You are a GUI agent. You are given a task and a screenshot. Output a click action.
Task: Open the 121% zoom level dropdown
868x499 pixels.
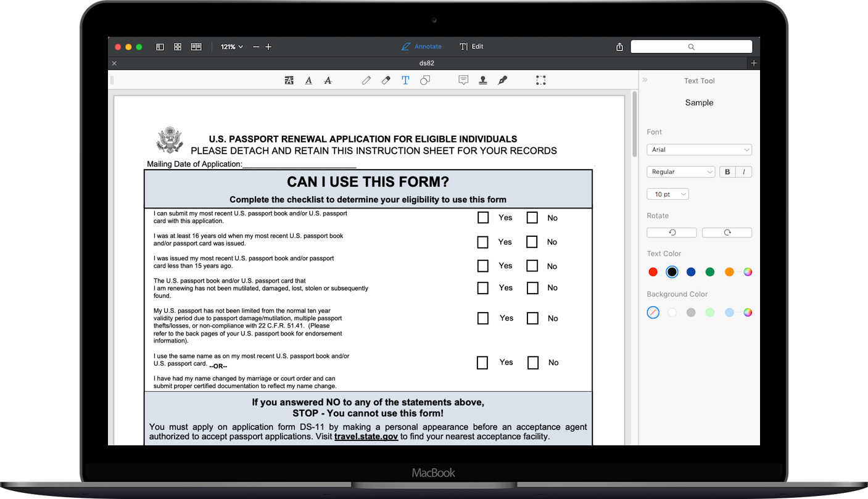[x=231, y=46]
